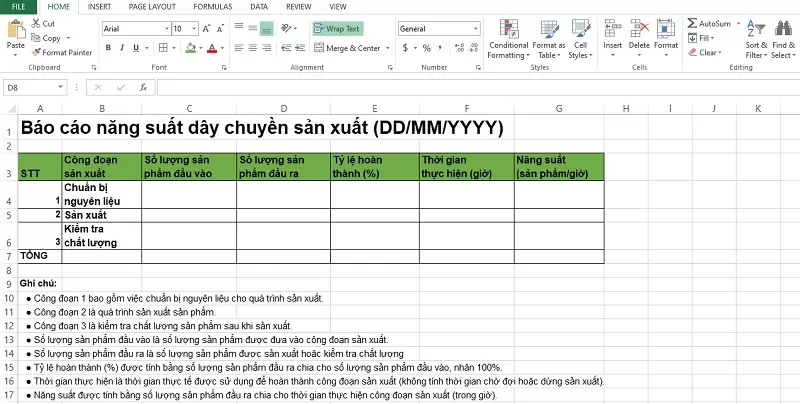Apply the fill color bucket
This screenshot has width=800, height=404.
tap(191, 48)
